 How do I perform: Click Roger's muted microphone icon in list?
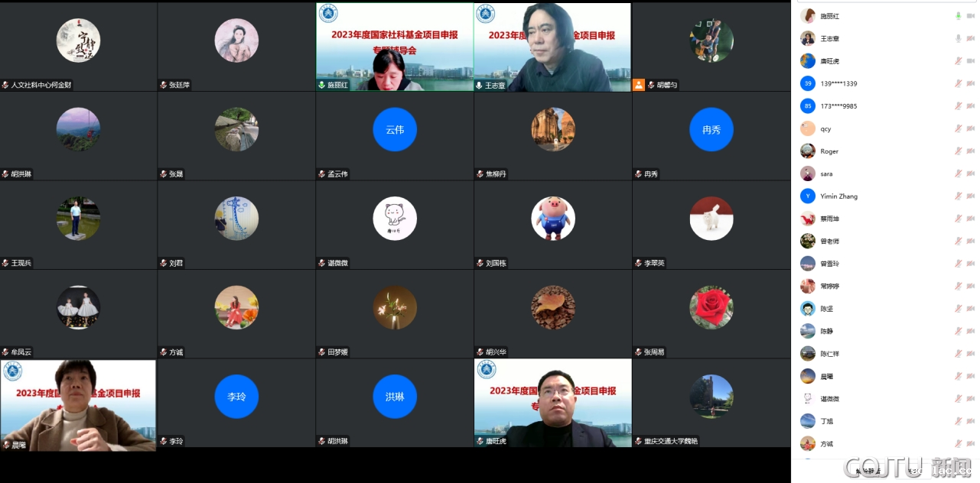click(958, 151)
